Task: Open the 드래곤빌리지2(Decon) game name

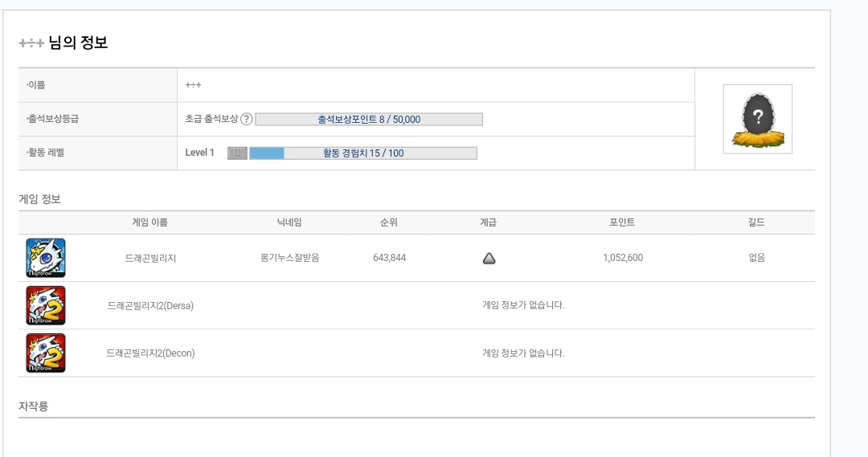Action: pos(150,353)
